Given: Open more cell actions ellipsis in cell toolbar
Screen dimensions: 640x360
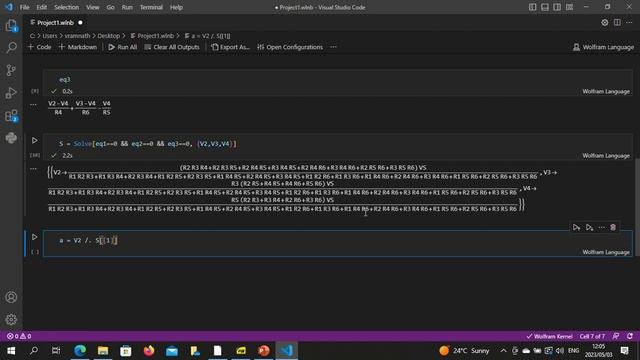Looking at the screenshot, I should tap(601, 227).
